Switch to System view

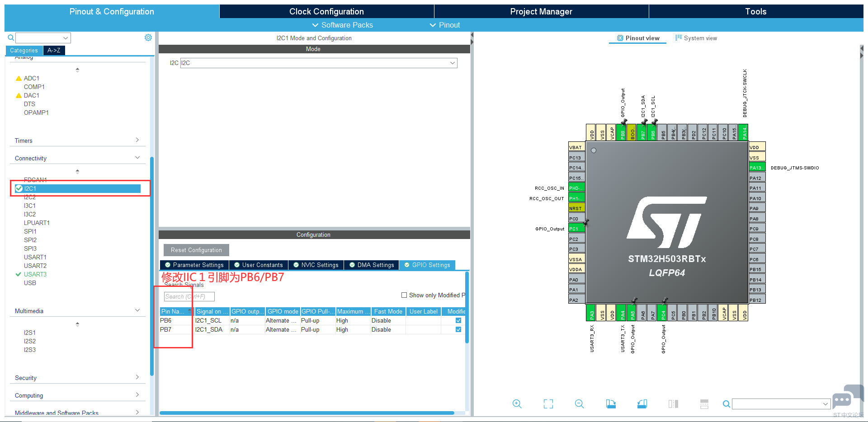pos(696,38)
